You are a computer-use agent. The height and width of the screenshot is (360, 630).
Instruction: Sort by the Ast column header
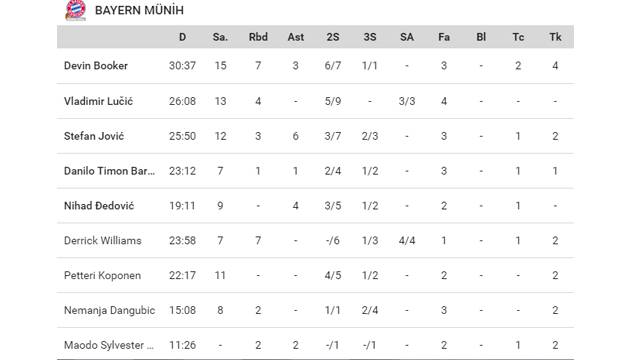(295, 37)
